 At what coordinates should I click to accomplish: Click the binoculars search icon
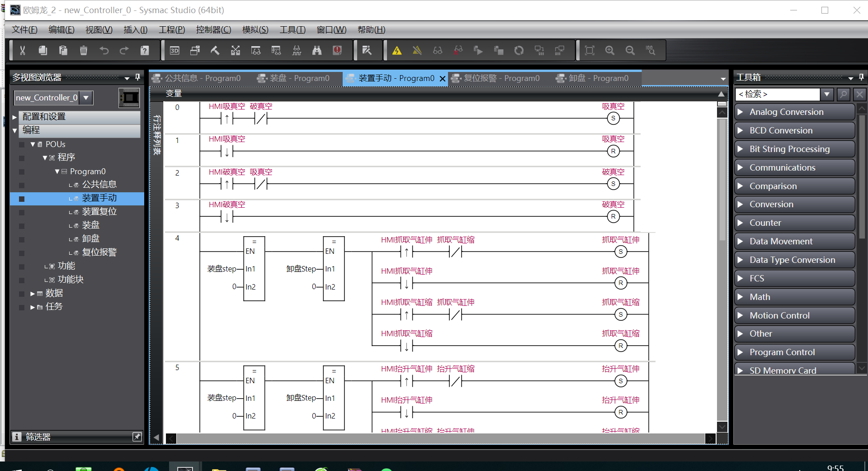317,50
